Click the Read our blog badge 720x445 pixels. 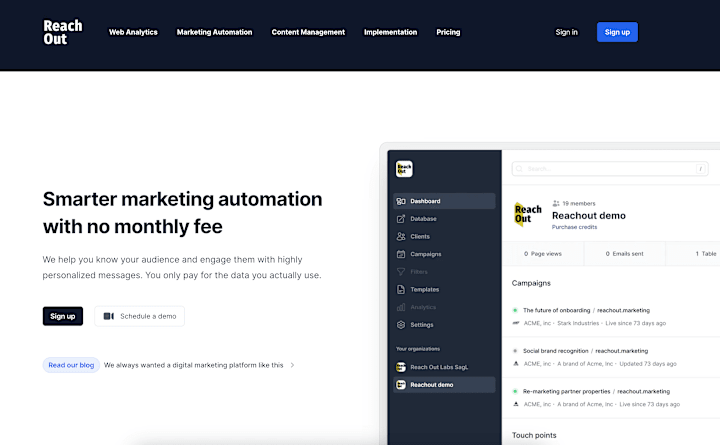[71, 365]
